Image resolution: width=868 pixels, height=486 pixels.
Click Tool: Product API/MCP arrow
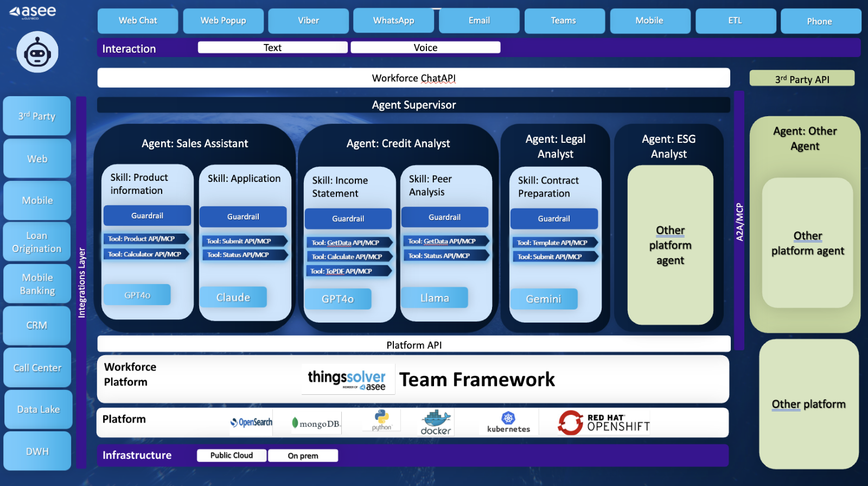click(x=146, y=239)
